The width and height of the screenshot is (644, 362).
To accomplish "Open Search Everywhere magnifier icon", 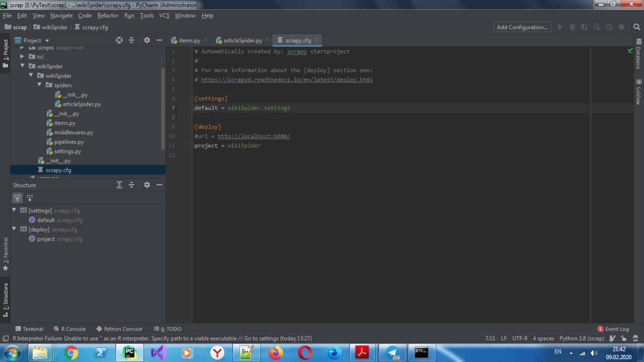I will click(635, 27).
